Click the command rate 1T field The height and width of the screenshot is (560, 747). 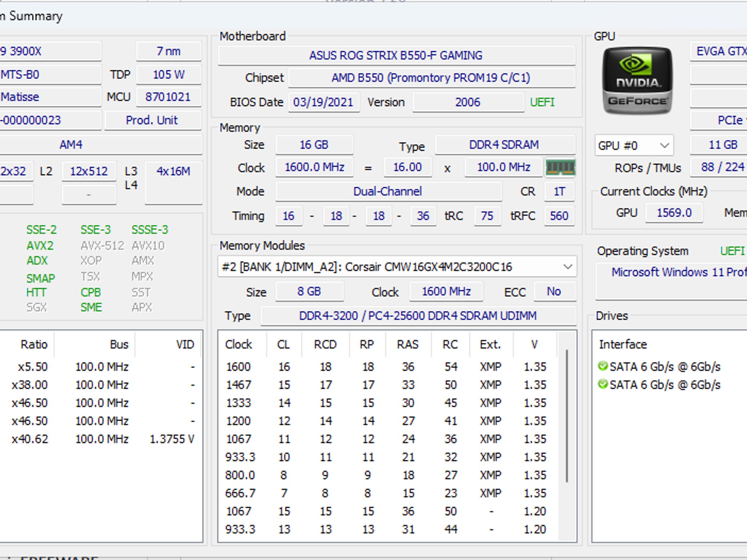pyautogui.click(x=560, y=191)
